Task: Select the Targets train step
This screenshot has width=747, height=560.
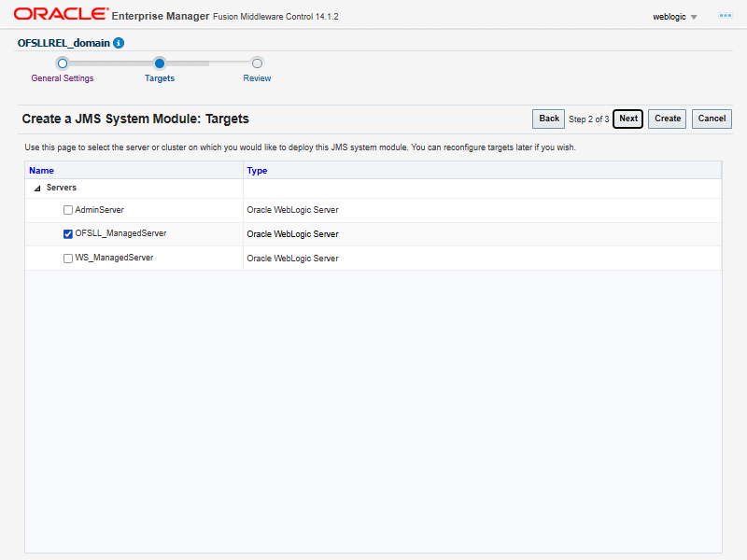Action: tap(160, 78)
